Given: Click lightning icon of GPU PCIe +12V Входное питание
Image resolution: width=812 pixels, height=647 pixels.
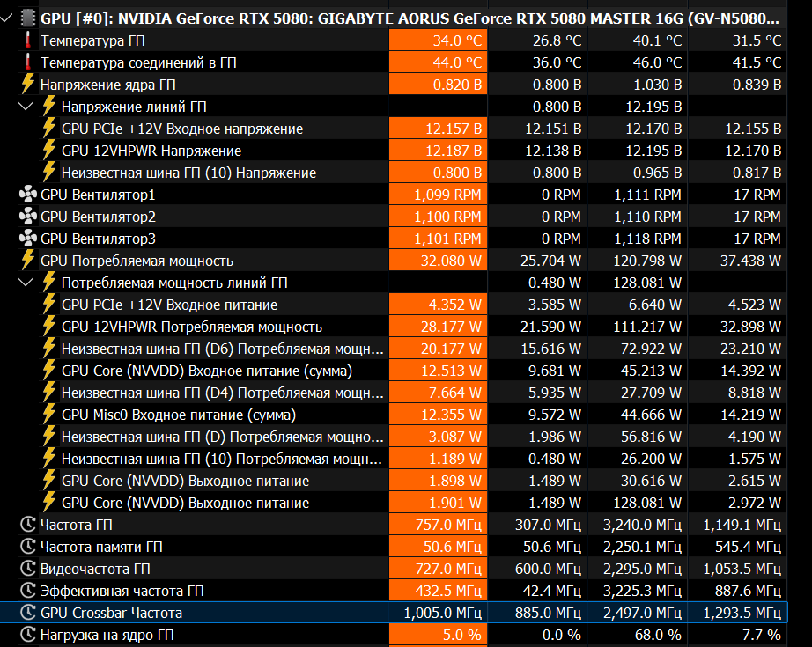Looking at the screenshot, I should tap(48, 305).
